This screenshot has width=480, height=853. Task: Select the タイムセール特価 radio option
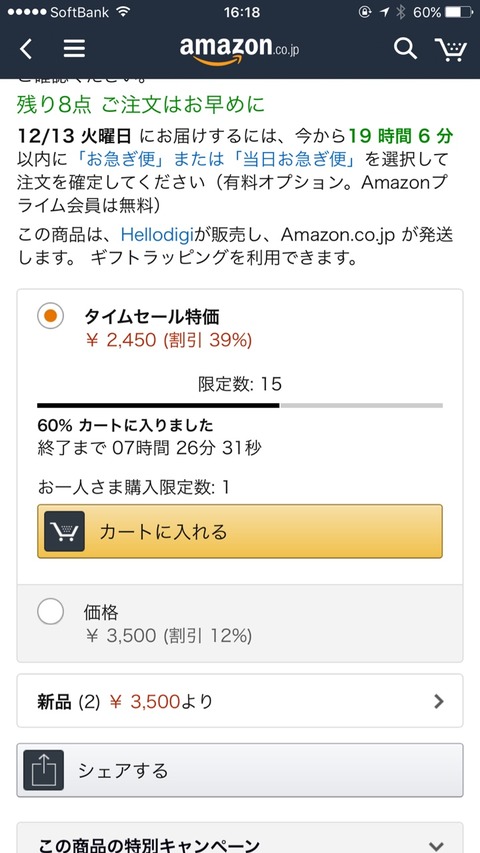(51, 316)
